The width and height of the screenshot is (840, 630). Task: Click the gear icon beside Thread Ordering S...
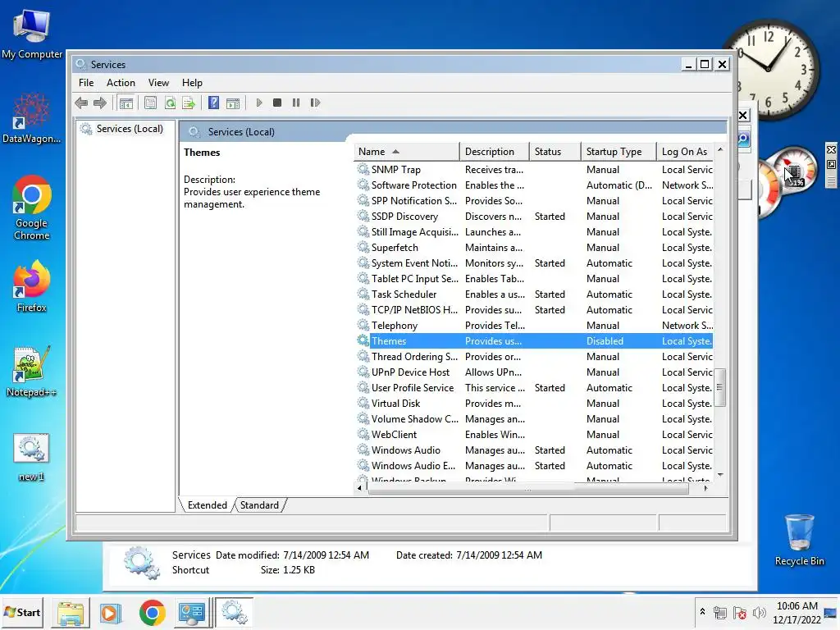click(363, 356)
